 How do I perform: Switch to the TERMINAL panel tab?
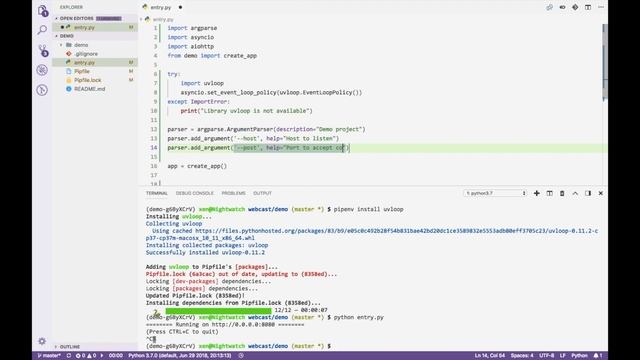157,193
